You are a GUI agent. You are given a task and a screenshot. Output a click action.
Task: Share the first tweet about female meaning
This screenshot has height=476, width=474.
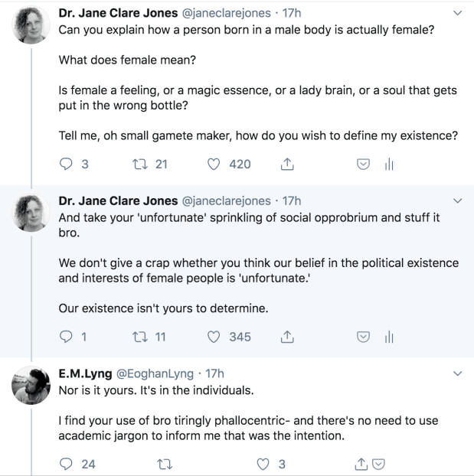pos(288,164)
